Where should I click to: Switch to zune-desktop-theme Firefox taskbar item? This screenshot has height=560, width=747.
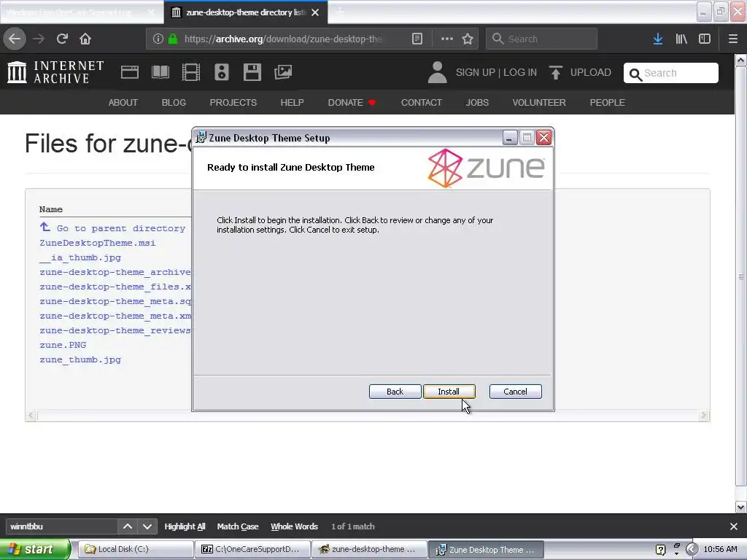point(370,549)
